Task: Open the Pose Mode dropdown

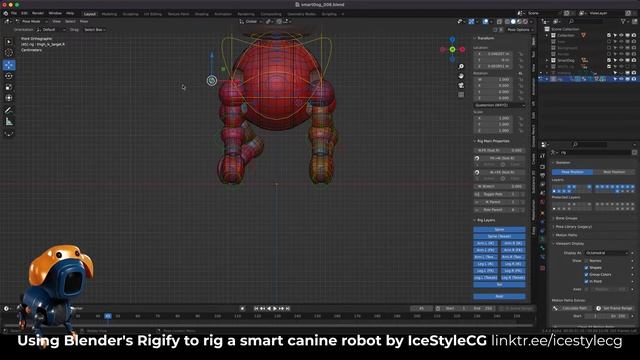Action: point(31,21)
